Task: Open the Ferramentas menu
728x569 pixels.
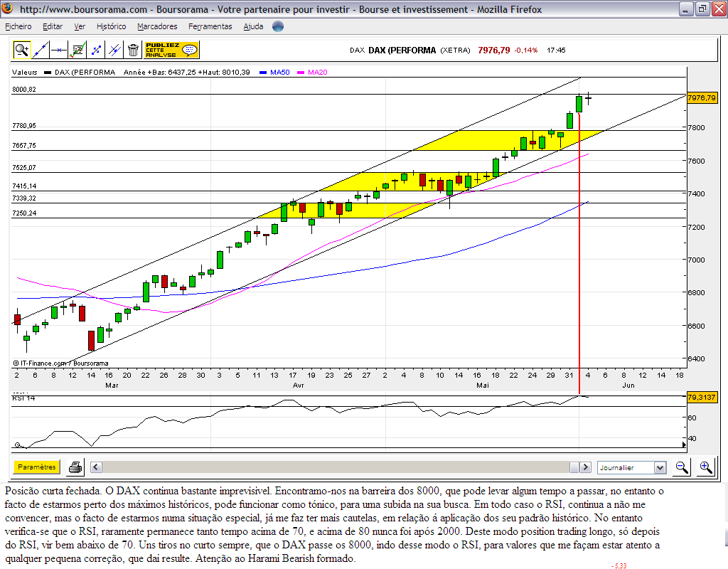Action: pyautogui.click(x=210, y=26)
